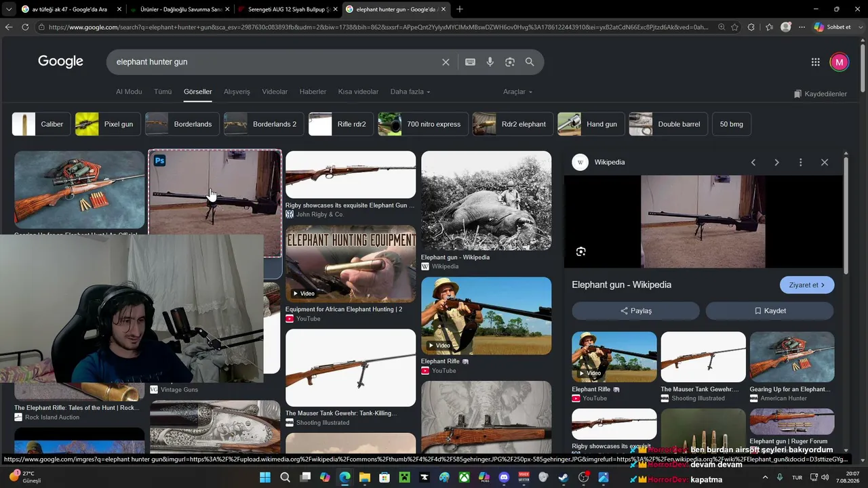Reload the current page
Screen dimensions: 868x488
(25, 27)
